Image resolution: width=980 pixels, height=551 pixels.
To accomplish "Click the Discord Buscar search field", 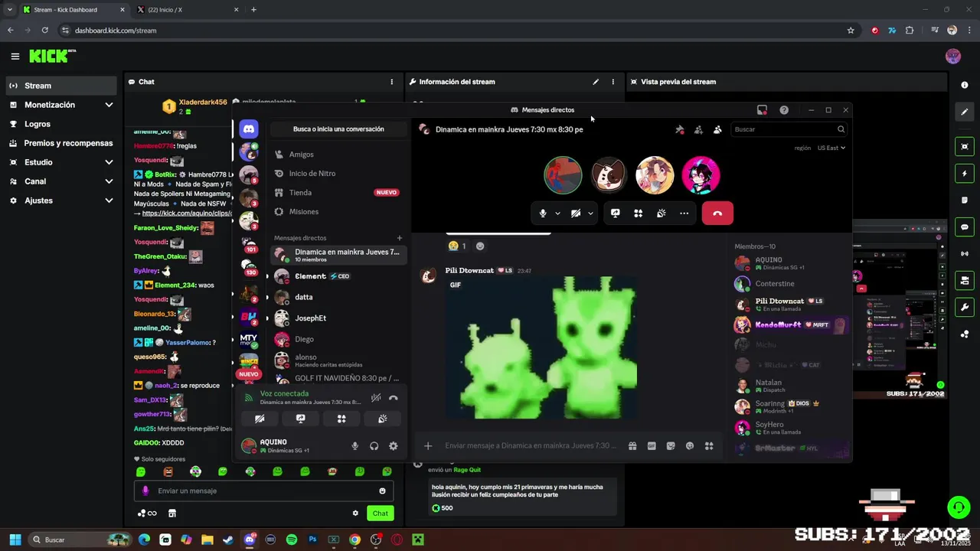I will [x=789, y=129].
